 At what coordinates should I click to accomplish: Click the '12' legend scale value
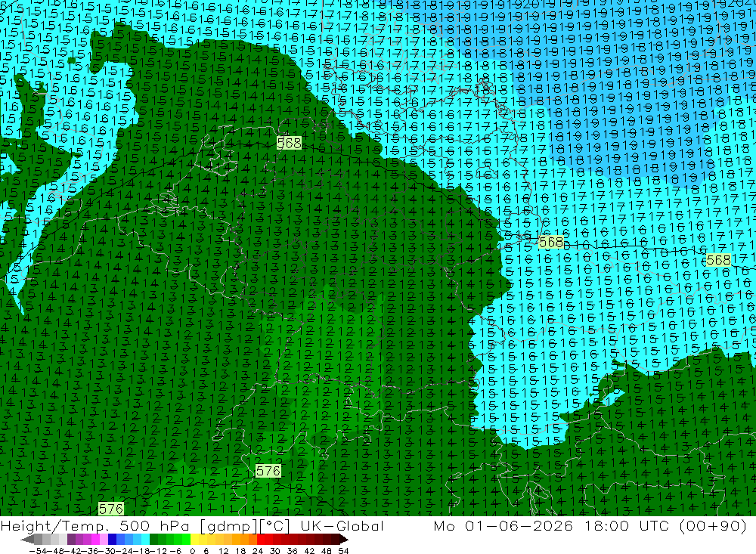[x=223, y=551]
